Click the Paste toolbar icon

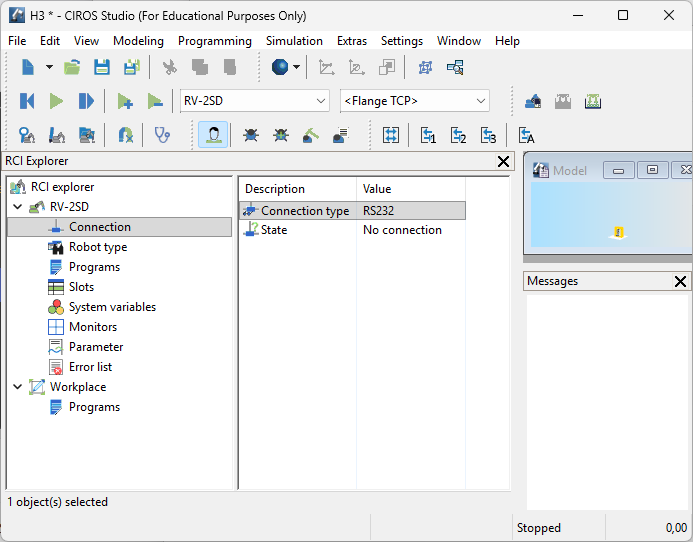click(x=230, y=67)
